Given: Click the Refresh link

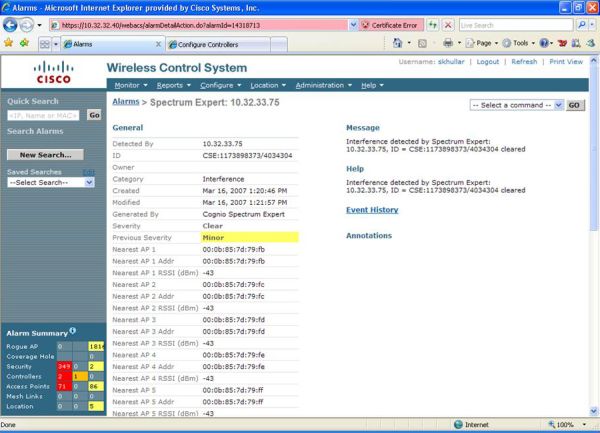Looking at the screenshot, I should coord(524,62).
